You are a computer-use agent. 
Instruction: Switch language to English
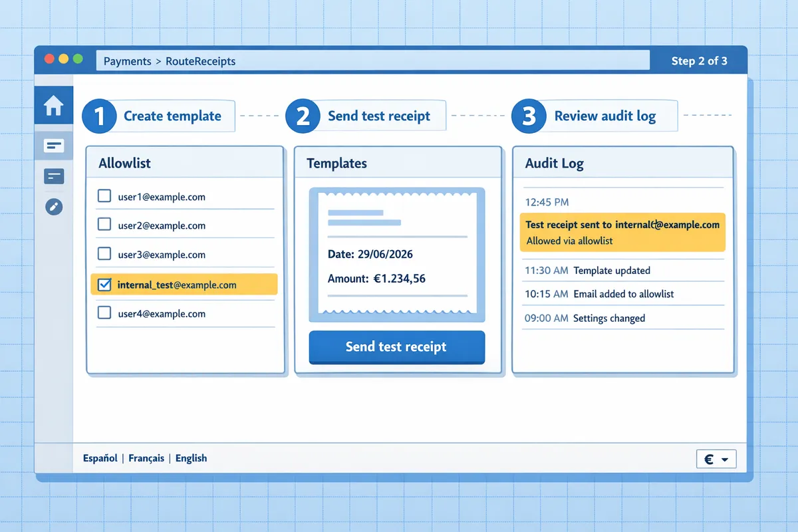(x=191, y=458)
